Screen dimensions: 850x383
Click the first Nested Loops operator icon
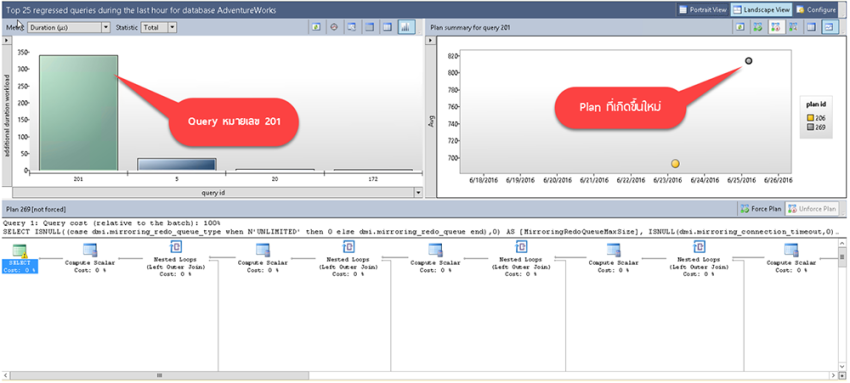[x=176, y=248]
